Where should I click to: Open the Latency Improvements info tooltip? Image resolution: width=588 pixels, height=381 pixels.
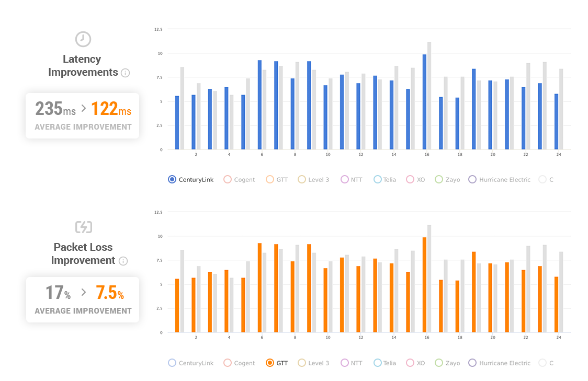(x=125, y=73)
